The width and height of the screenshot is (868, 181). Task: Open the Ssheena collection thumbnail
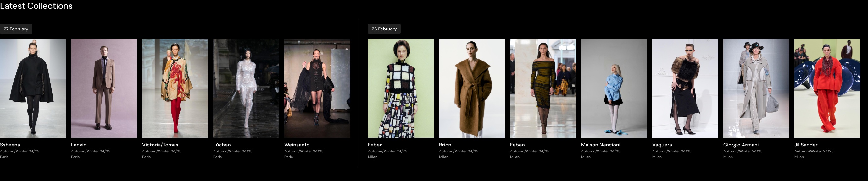pos(33,88)
